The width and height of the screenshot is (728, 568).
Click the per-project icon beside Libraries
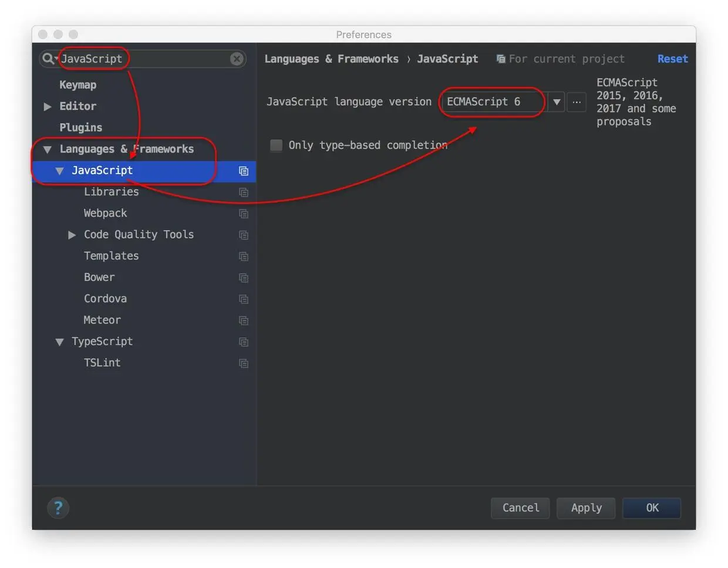point(244,192)
